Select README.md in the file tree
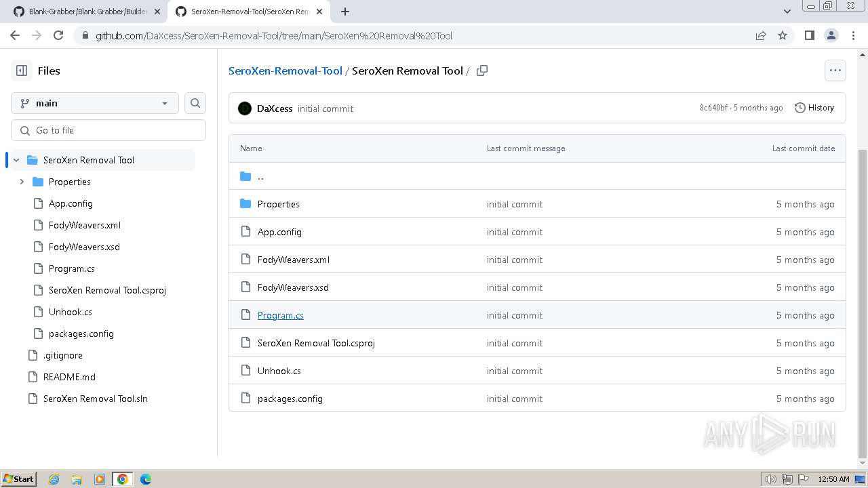Viewport: 868px width, 488px height. [69, 377]
